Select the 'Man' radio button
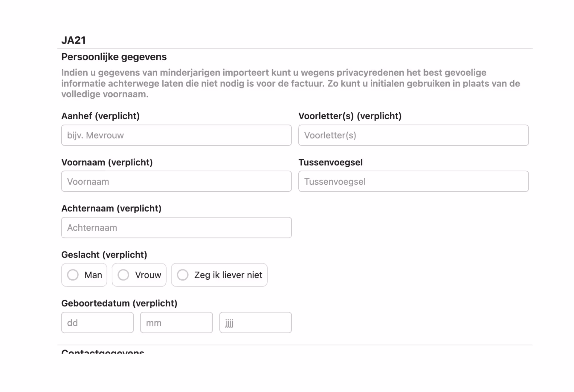Viewport: 574px width, 392px height. [x=73, y=275]
